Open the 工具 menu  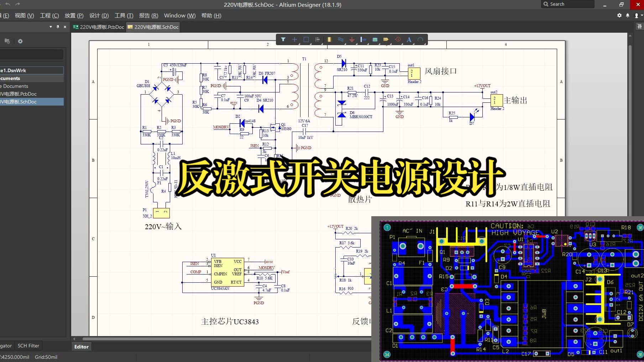[x=124, y=15]
